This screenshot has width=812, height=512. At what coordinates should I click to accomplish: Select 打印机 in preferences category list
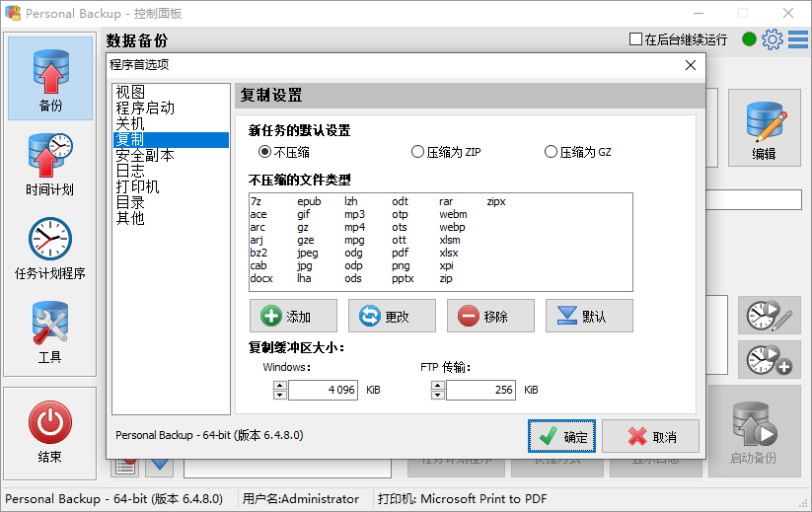171,186
